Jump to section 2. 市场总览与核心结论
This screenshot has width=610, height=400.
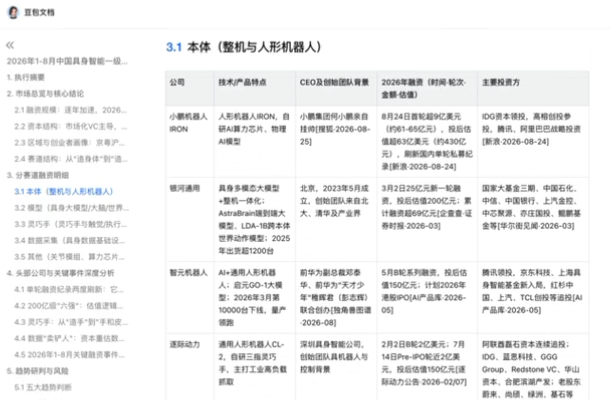(x=45, y=94)
